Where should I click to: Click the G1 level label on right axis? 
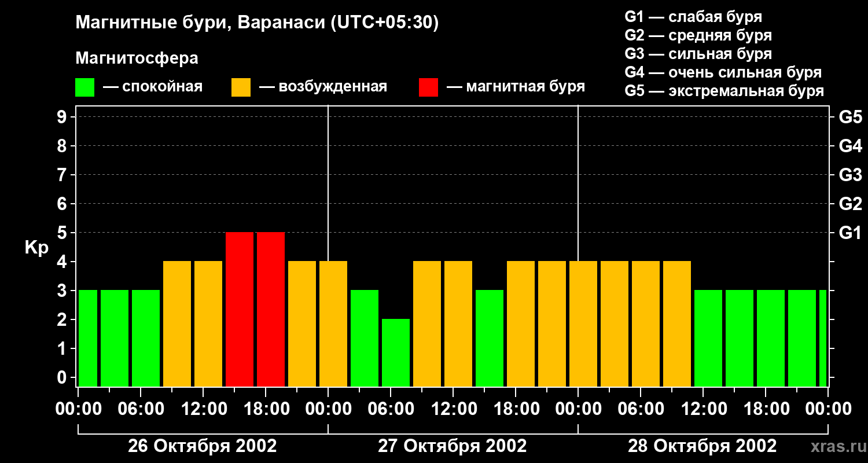point(850,233)
